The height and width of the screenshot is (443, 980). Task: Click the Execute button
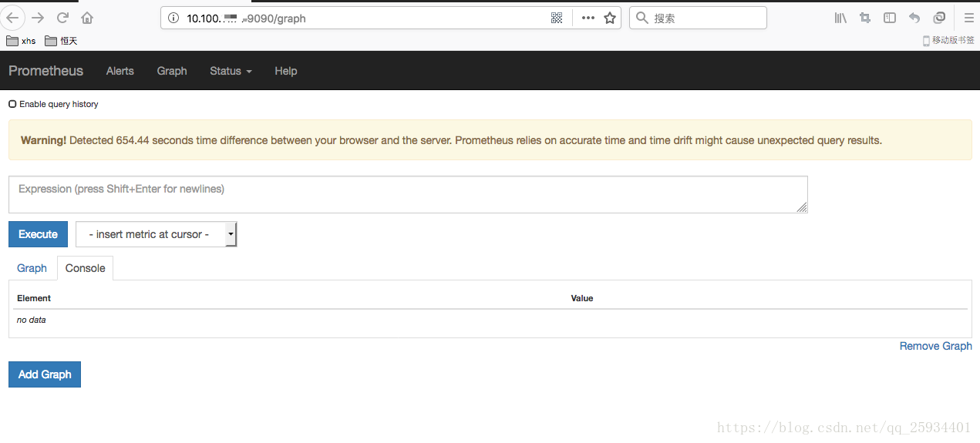(38, 234)
